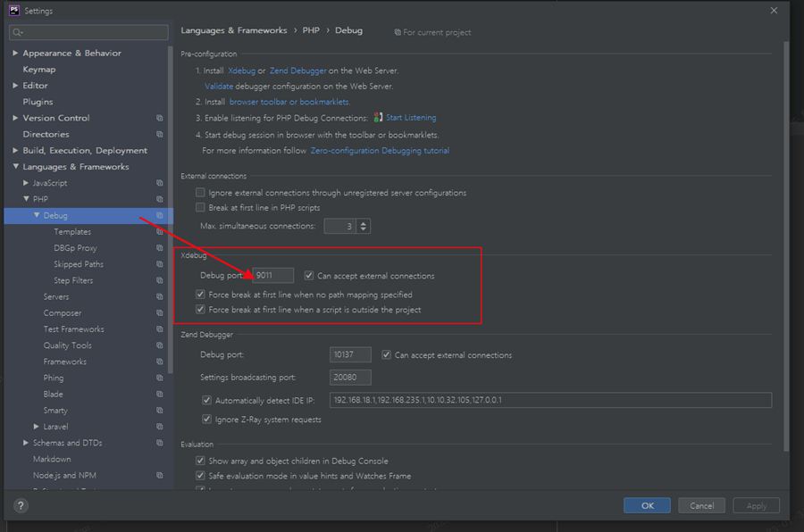Click the help question mark icon
Screen dimensions: 804x532
click(x=20, y=505)
